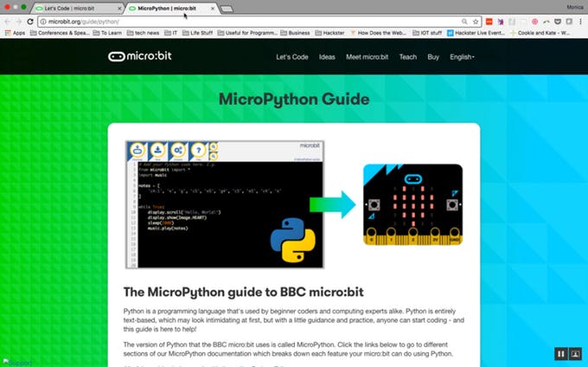Open the Ideas nav link
Screen dimensions: 588x367
(327, 57)
